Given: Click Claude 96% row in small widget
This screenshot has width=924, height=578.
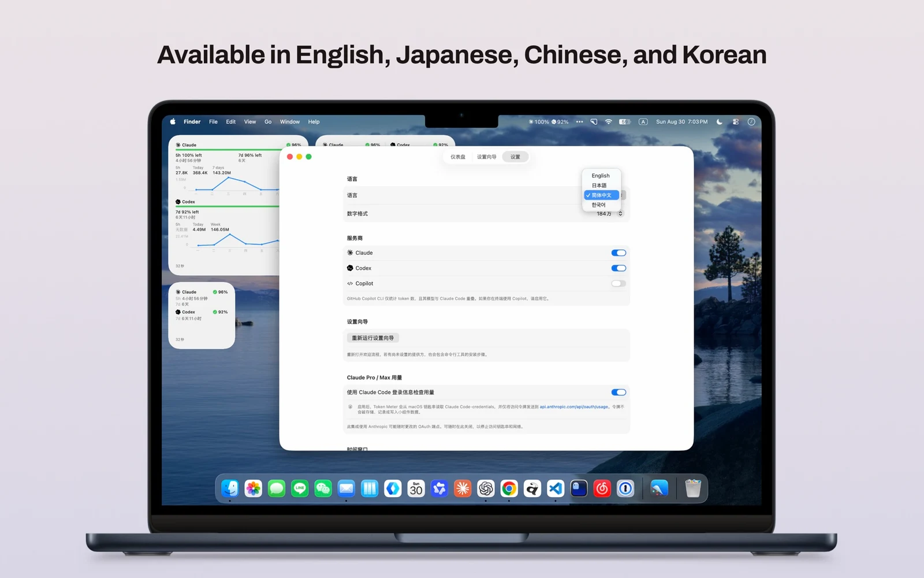Looking at the screenshot, I should [202, 292].
